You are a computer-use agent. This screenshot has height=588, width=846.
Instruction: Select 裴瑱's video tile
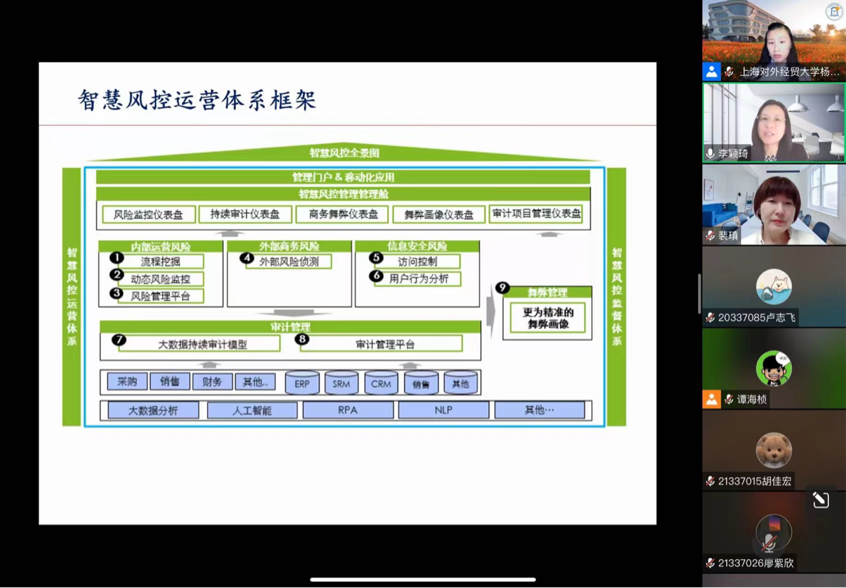point(773,200)
